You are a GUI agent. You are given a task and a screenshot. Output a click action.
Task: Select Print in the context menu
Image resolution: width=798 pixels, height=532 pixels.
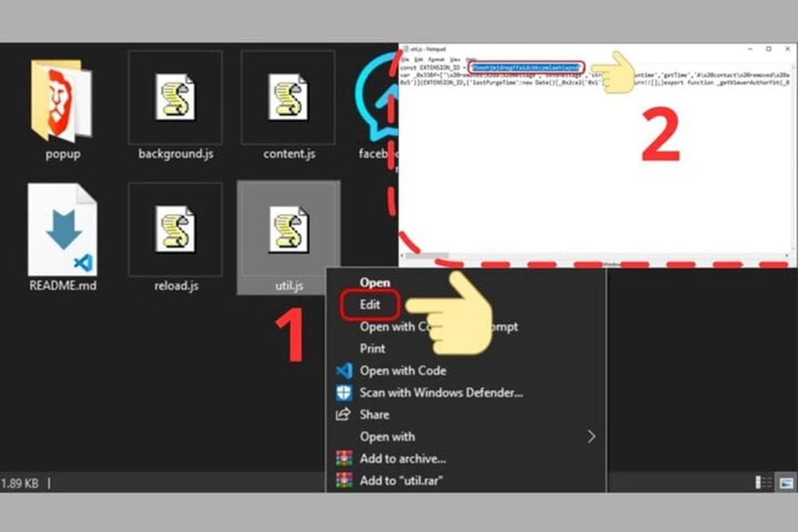[373, 349]
